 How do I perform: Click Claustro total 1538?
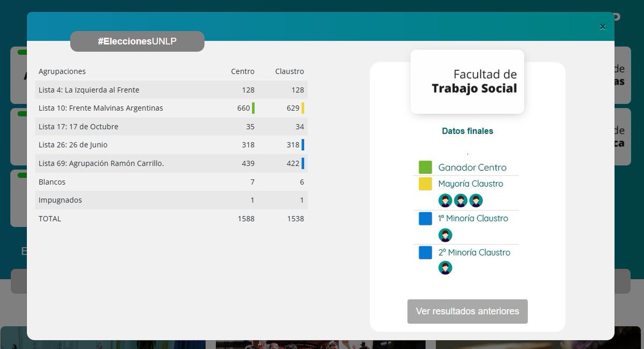296,219
